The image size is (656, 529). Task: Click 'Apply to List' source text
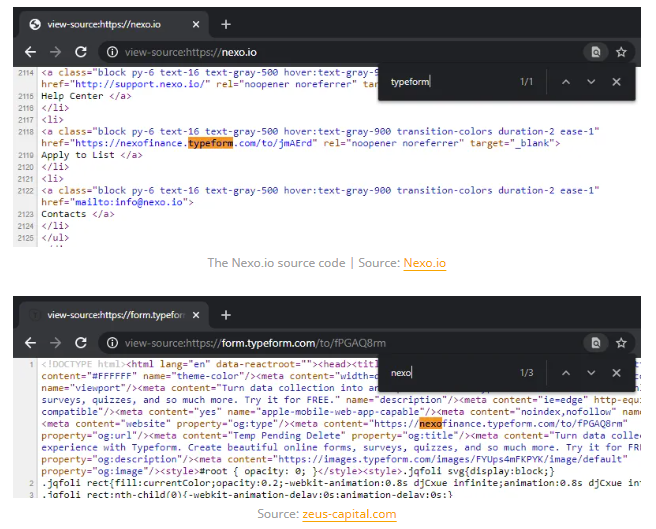pos(78,155)
